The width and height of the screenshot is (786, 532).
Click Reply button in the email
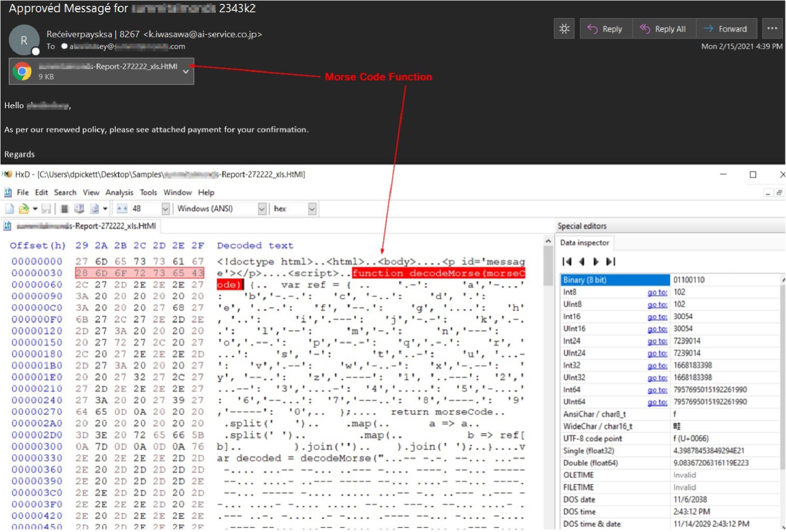point(605,29)
